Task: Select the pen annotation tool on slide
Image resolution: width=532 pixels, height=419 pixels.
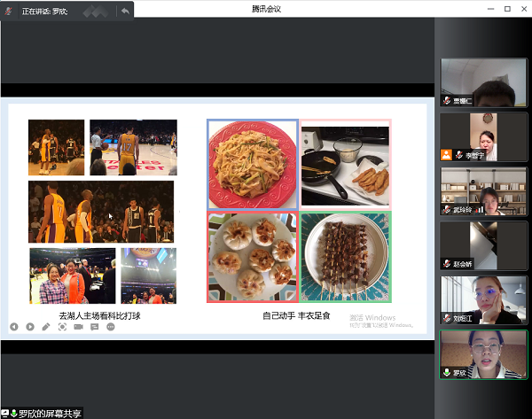Action: tap(46, 326)
